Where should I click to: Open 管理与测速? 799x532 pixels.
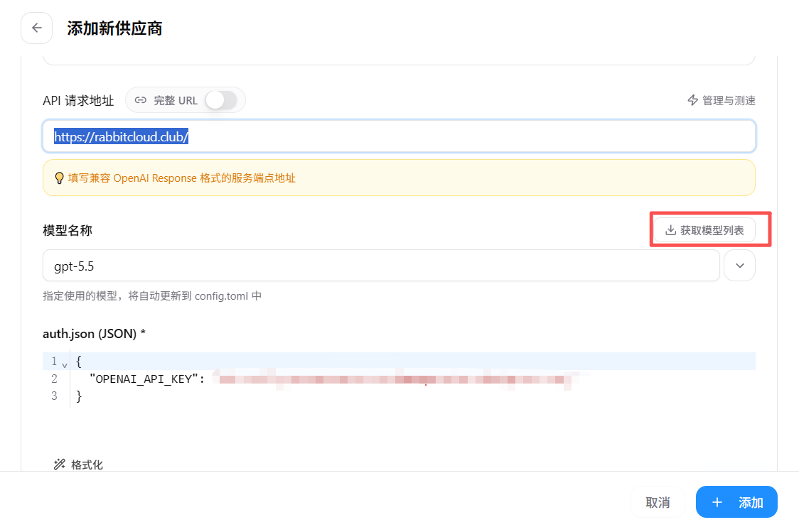721,100
